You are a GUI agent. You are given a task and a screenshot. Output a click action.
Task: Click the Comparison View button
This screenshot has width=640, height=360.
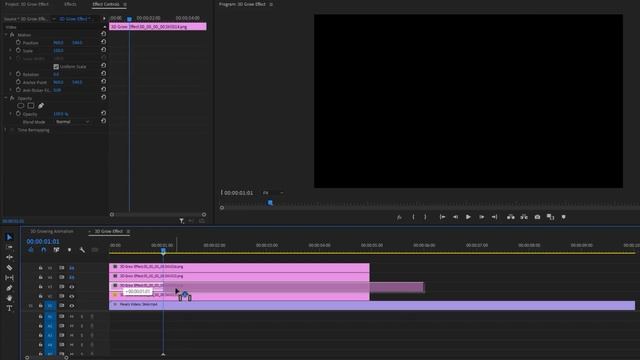click(x=551, y=217)
